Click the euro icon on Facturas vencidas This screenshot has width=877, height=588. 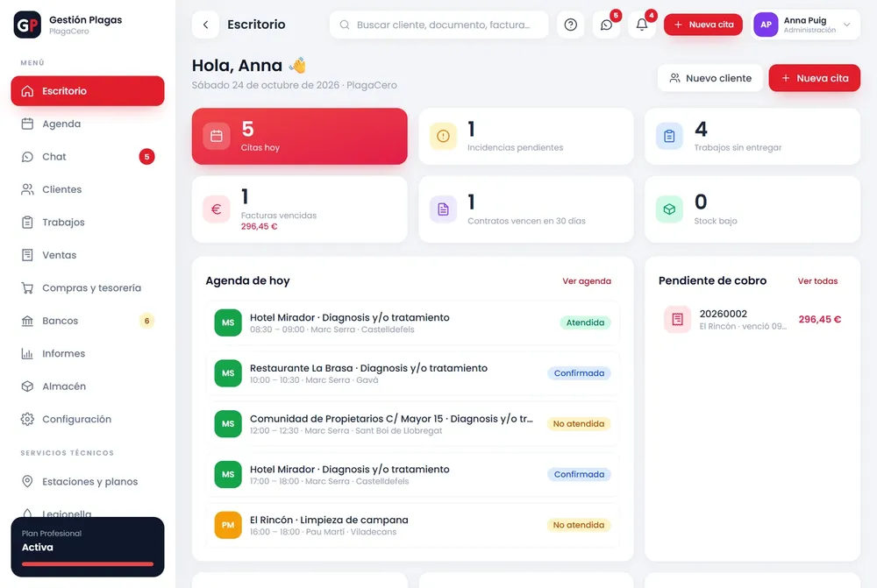coord(217,209)
